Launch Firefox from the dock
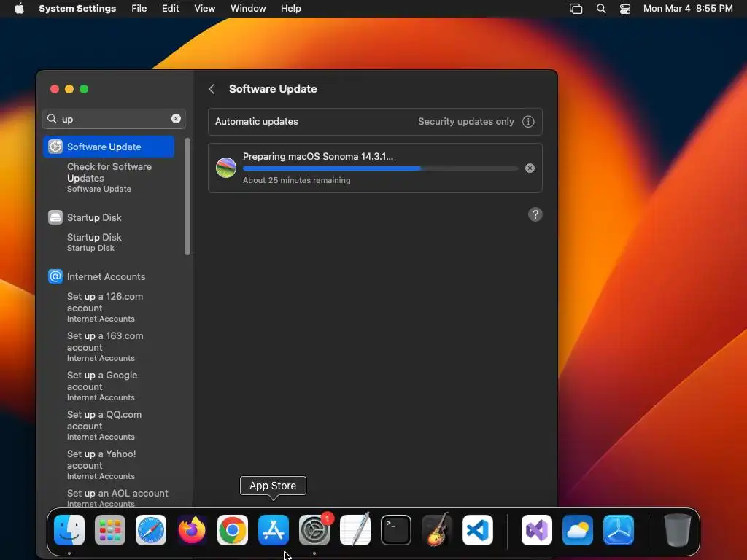The image size is (747, 560). tap(192, 529)
